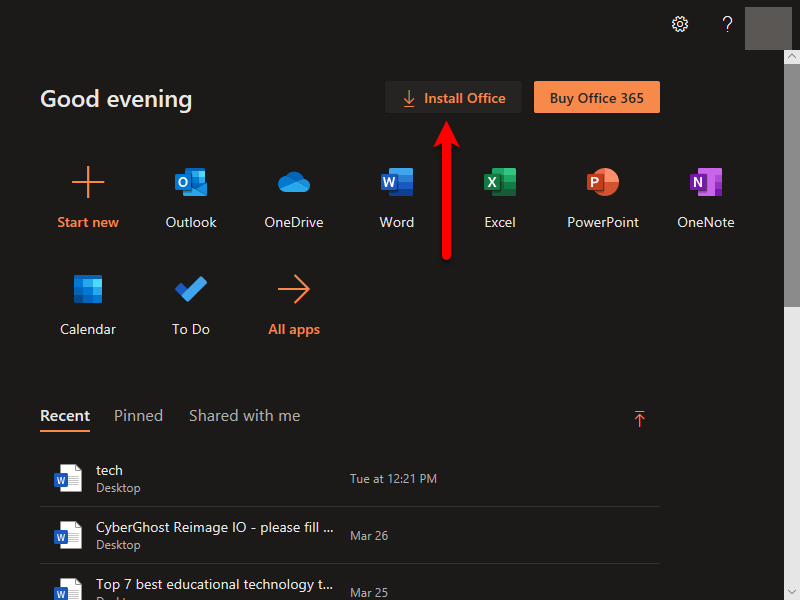Click the Excel label text
Image resolution: width=800 pixels, height=600 pixels.
click(x=500, y=222)
